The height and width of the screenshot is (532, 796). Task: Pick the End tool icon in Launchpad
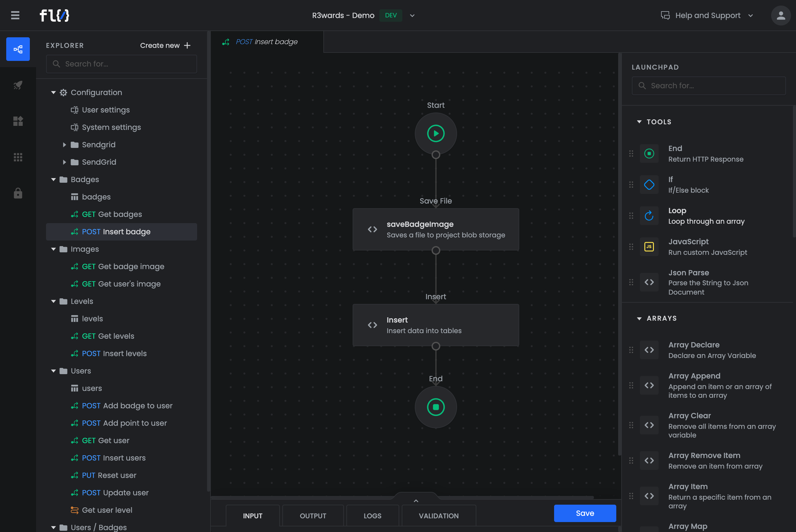(x=649, y=154)
